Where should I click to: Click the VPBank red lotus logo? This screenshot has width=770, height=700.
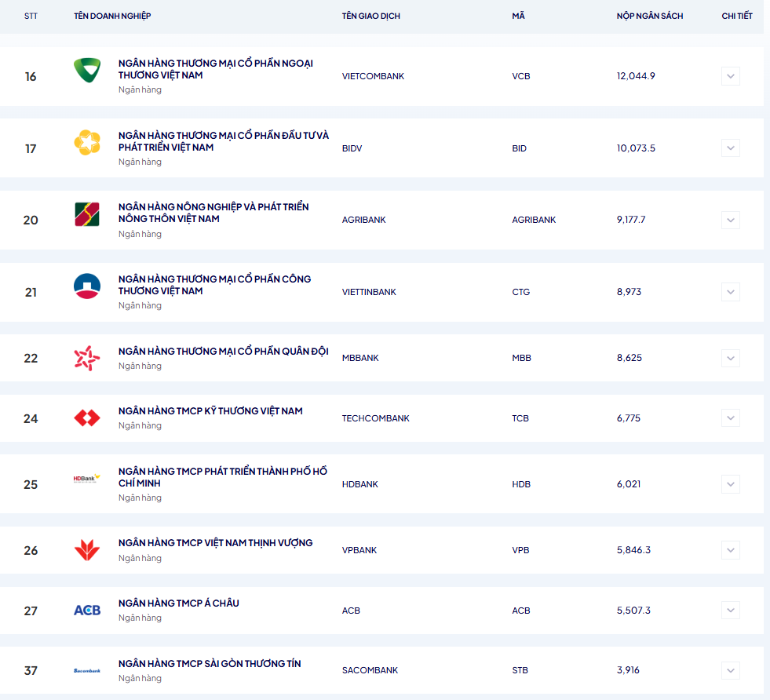87,550
